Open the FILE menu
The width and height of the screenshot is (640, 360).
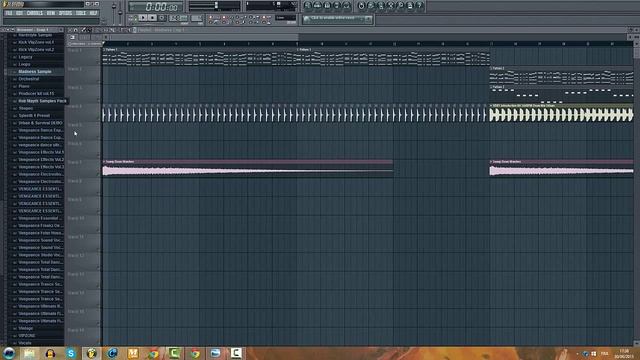(9, 13)
